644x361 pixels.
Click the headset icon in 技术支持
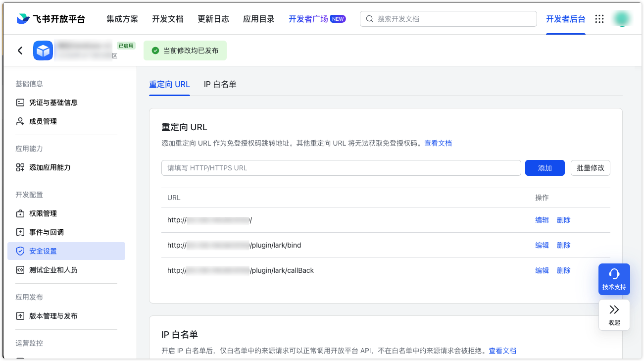pos(614,274)
